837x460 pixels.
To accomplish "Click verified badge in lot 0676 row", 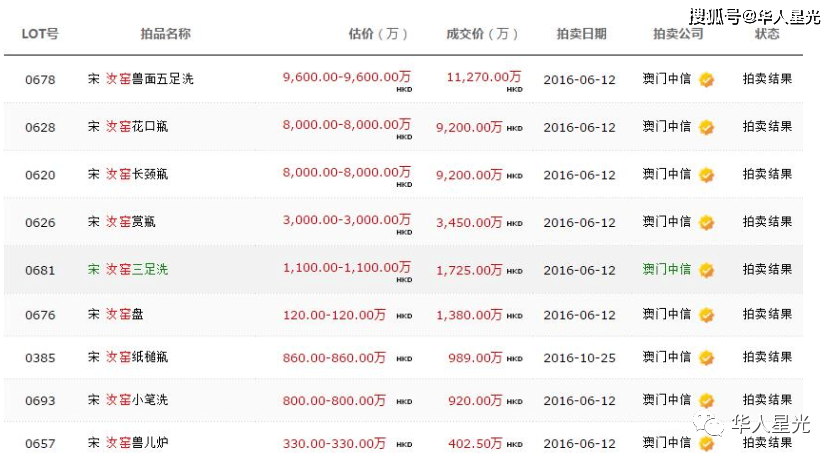I will point(707,315).
